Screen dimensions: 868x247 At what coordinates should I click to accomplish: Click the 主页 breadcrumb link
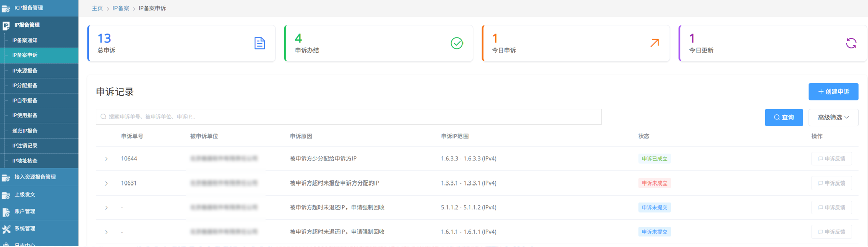pyautogui.click(x=97, y=8)
